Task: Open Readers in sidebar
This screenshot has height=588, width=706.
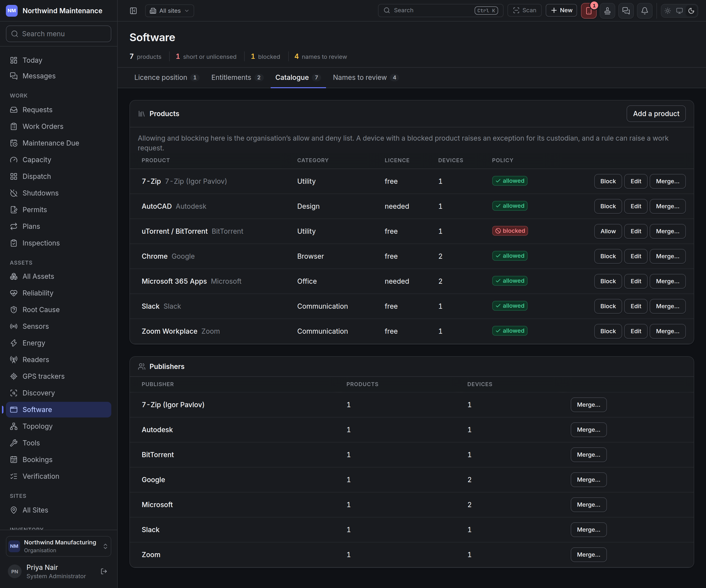Action: pyautogui.click(x=59, y=359)
